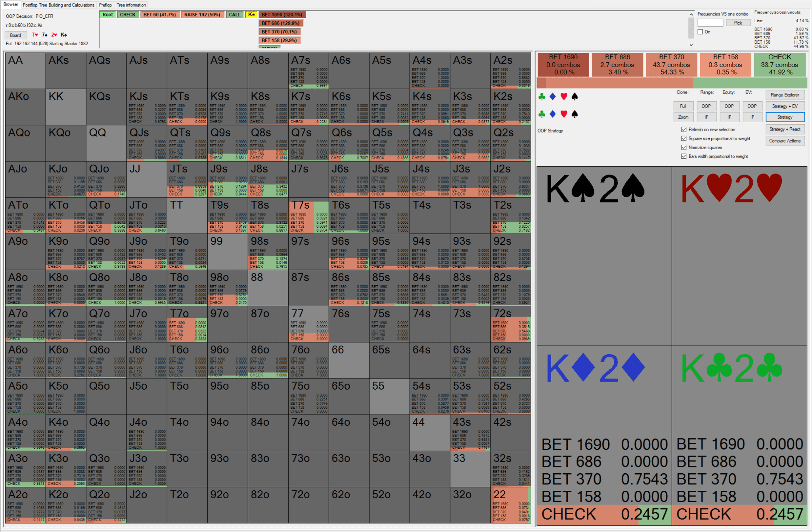The width and height of the screenshot is (812, 532).
Task: Click the bottom-row black spade suit icon
Action: [x=575, y=114]
